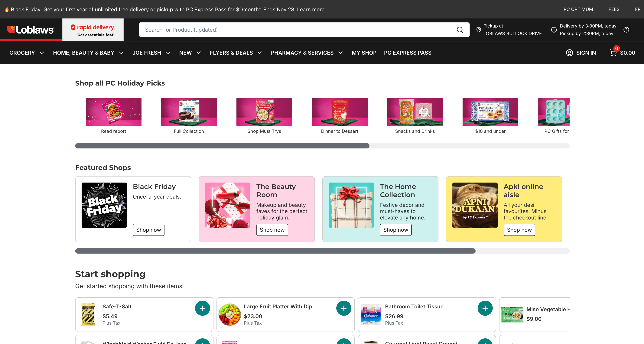Click Shop now for The Beauty Room
The width and height of the screenshot is (644, 344).
(x=272, y=230)
